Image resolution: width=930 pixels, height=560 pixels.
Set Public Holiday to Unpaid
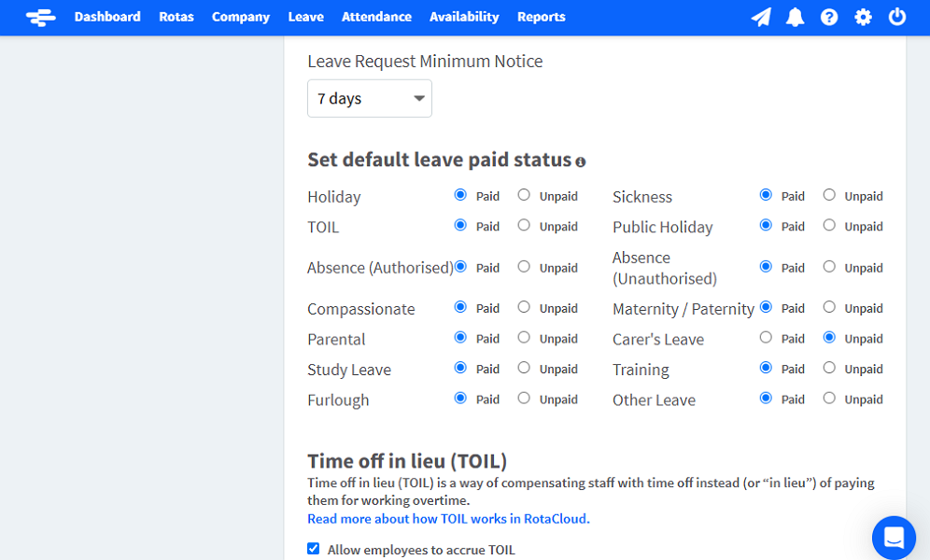[829, 225]
